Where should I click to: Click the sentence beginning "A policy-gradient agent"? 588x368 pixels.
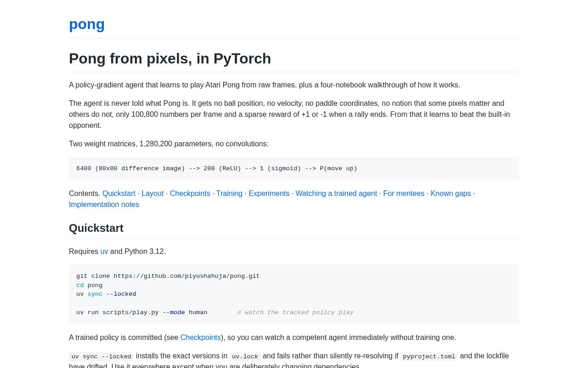265,85
